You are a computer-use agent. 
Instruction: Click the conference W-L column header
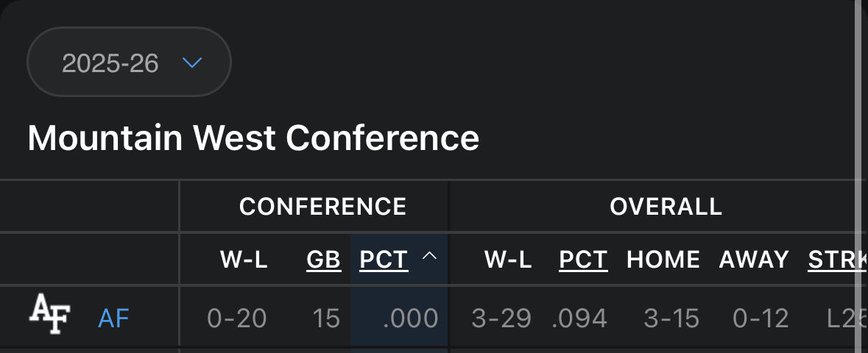(x=244, y=260)
